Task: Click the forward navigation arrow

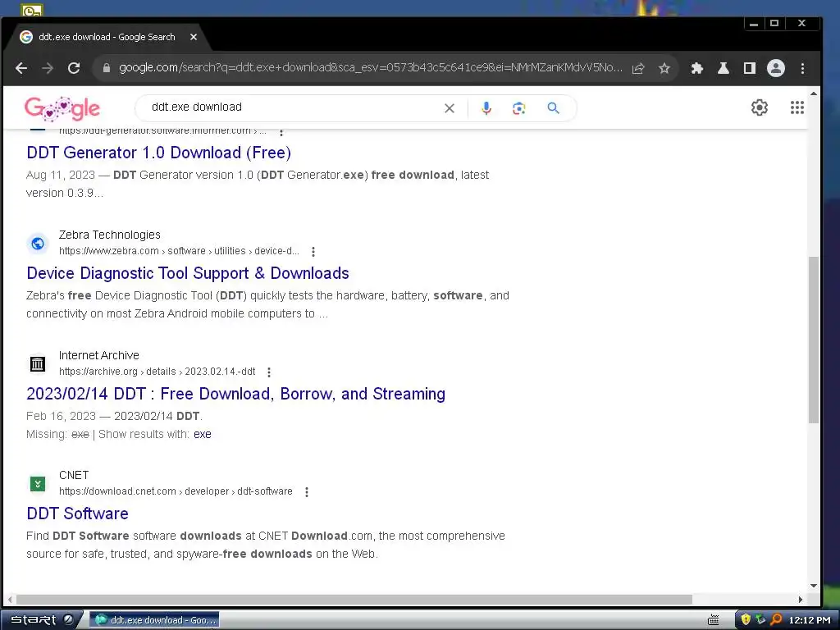Action: click(48, 68)
